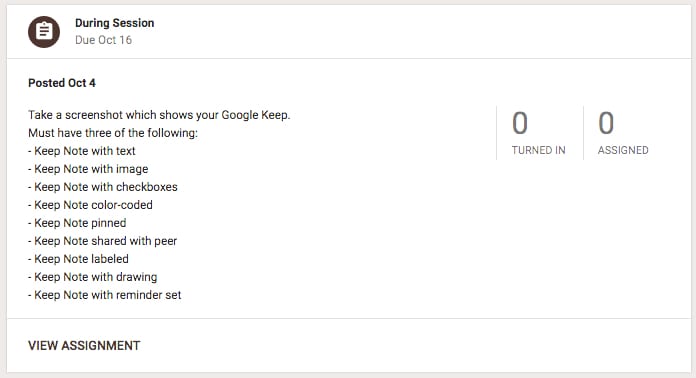Open the Turned In count

(520, 123)
